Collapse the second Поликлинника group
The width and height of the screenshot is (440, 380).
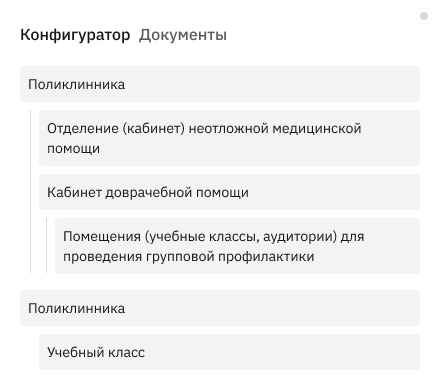point(220,308)
